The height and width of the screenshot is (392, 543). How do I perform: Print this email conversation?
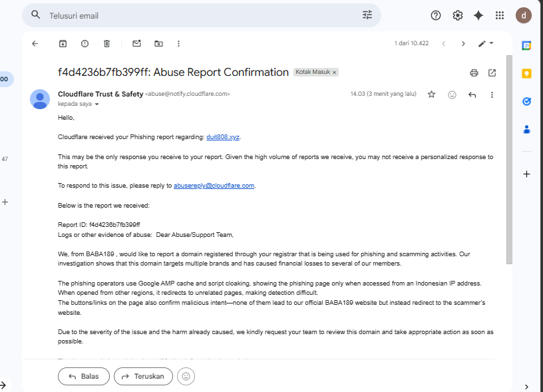474,73
